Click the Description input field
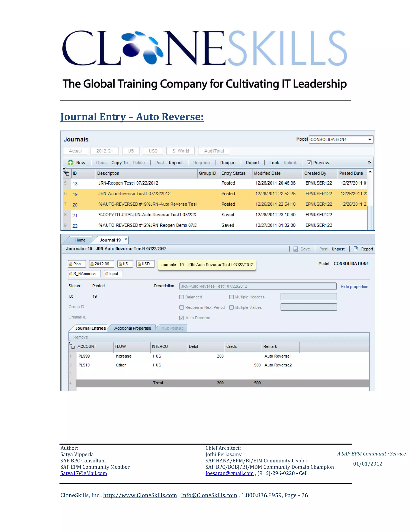Image resolution: width=411 pixels, height=532 pixels. point(258,286)
